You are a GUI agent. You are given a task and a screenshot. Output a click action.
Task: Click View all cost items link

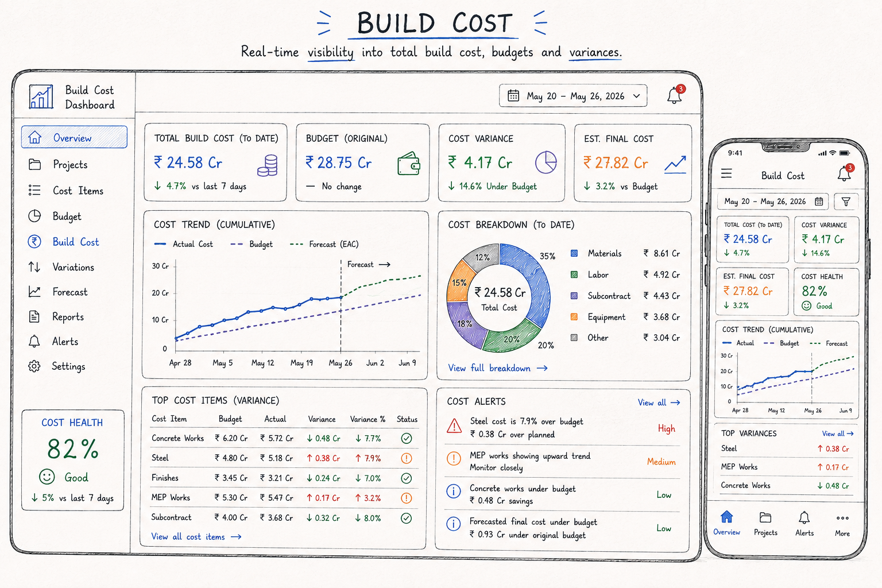pyautogui.click(x=196, y=537)
